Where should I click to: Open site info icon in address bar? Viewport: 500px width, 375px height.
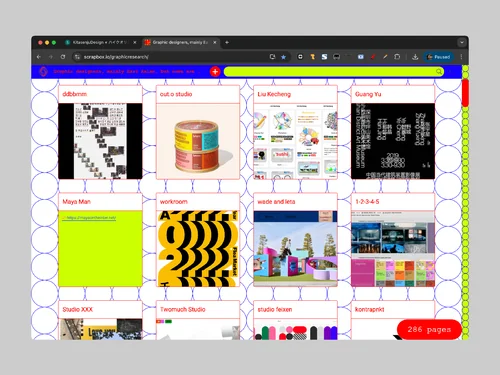pyautogui.click(x=77, y=57)
